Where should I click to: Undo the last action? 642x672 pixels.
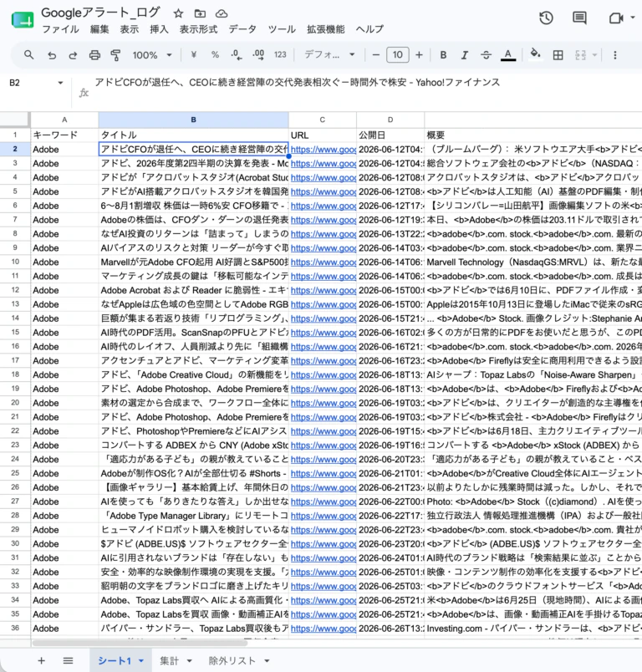tap(52, 55)
